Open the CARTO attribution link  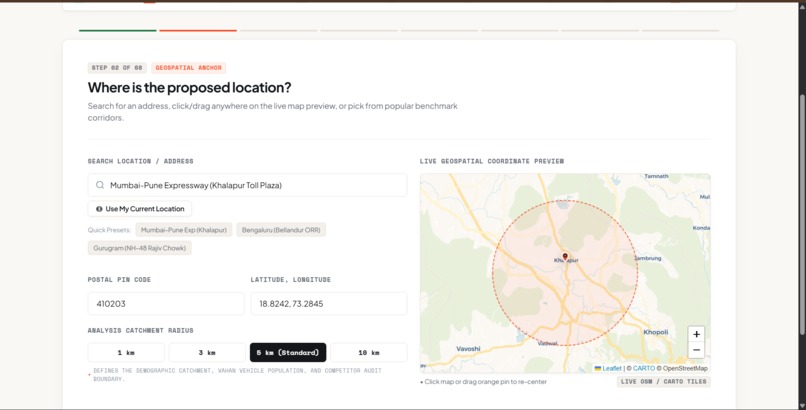tap(644, 368)
